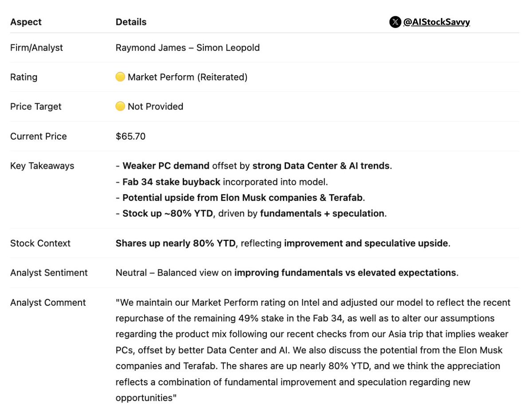Click the Raymond James – Simon Leopold text
This screenshot has height=417, width=532.
(188, 47)
